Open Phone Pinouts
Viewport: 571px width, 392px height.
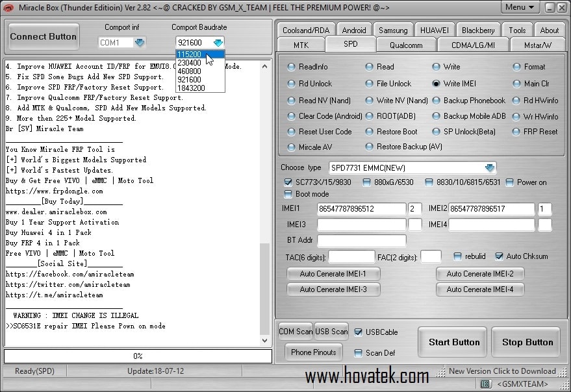[314, 352]
